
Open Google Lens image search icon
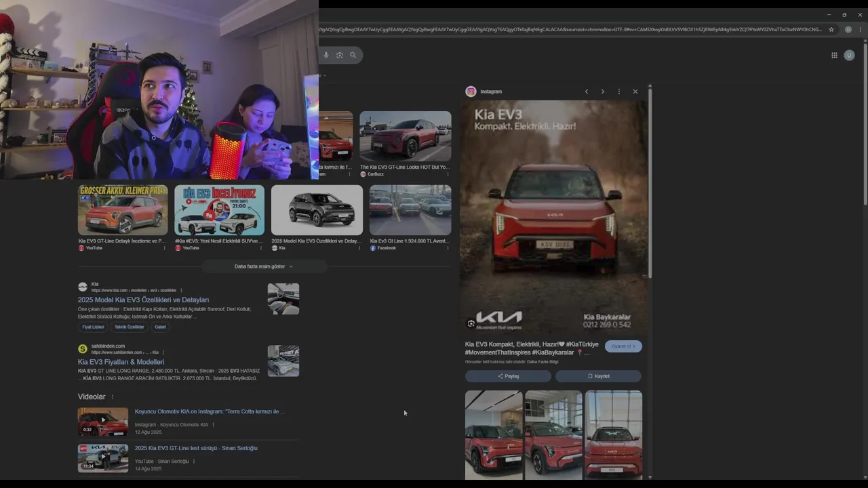pyautogui.click(x=340, y=55)
